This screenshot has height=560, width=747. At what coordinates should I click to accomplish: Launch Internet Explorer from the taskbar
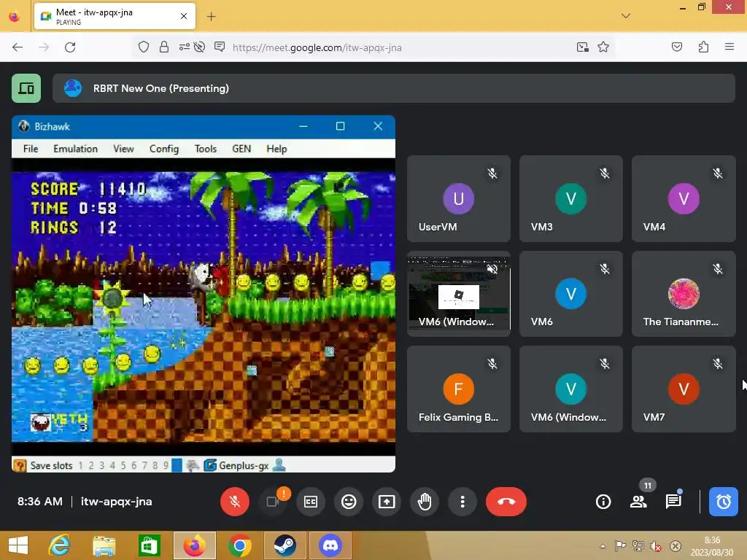(x=60, y=545)
